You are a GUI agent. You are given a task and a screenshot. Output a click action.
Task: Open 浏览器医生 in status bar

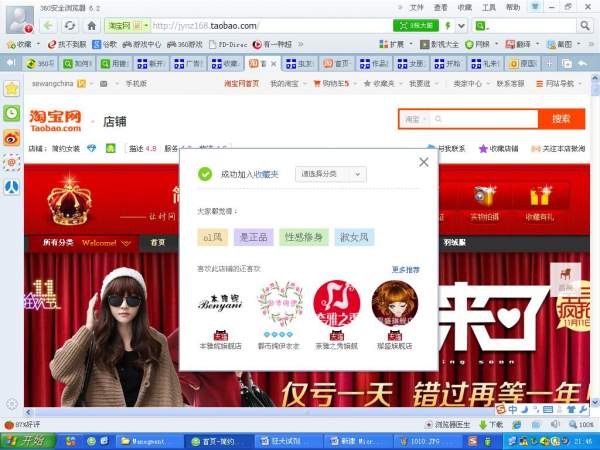coord(448,424)
